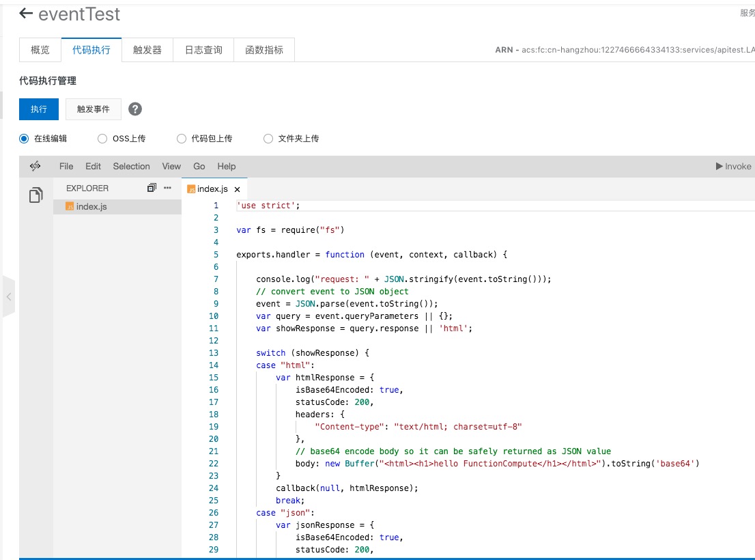Open the Go menu
The width and height of the screenshot is (755, 560).
click(x=199, y=166)
